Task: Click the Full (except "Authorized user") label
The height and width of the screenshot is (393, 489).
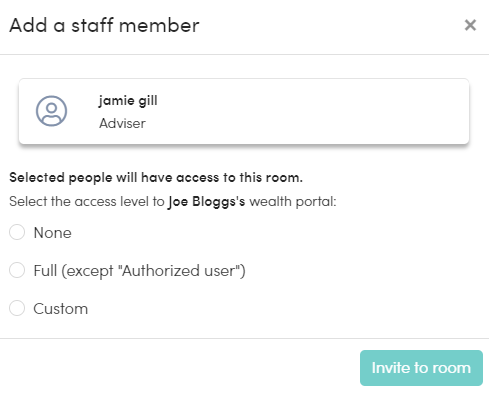Action: tap(139, 271)
